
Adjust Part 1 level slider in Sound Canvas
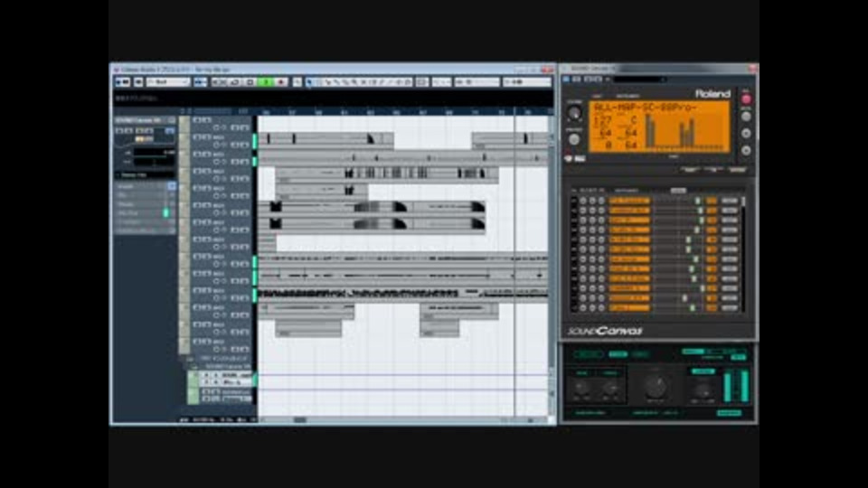click(x=697, y=201)
